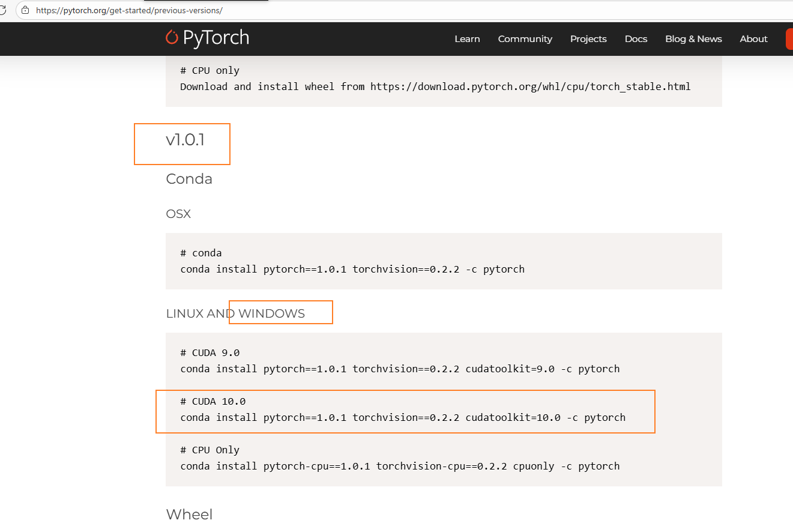Screen dimensions: 793x532
Task: Open the About menu
Action: tap(753, 38)
